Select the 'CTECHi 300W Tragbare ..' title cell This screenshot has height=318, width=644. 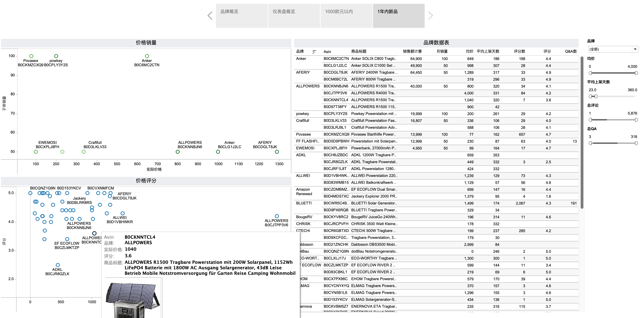tap(373, 231)
